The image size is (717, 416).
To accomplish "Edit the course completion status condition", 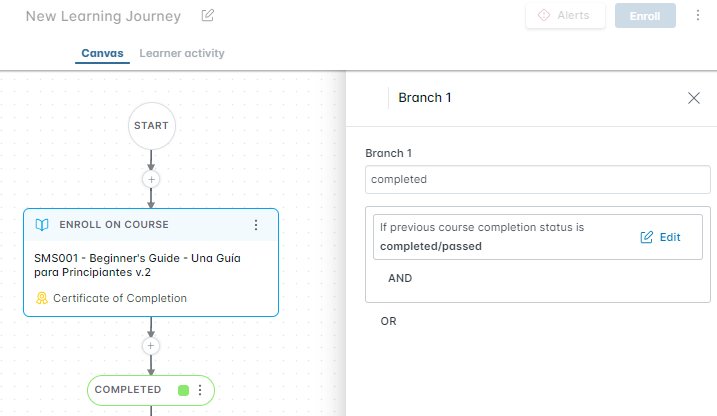I will 660,237.
